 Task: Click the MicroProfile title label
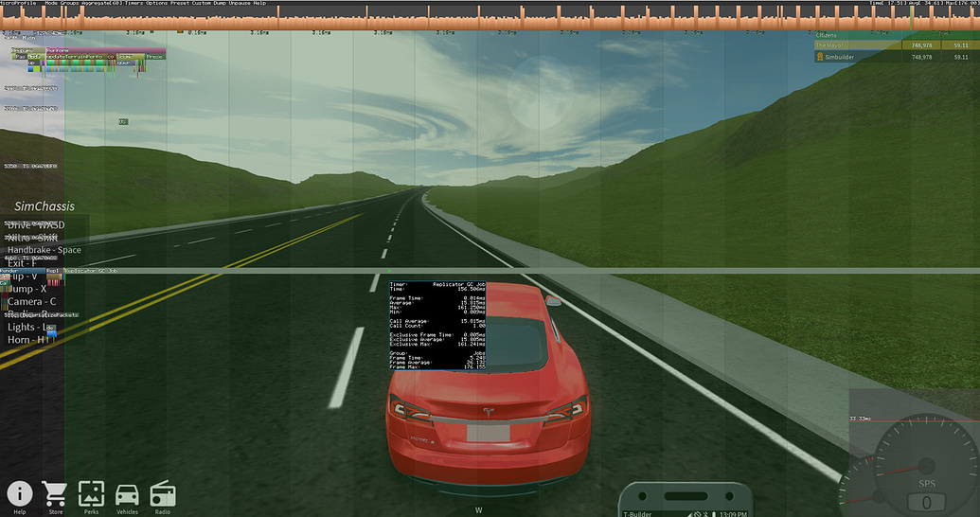coord(18,3)
